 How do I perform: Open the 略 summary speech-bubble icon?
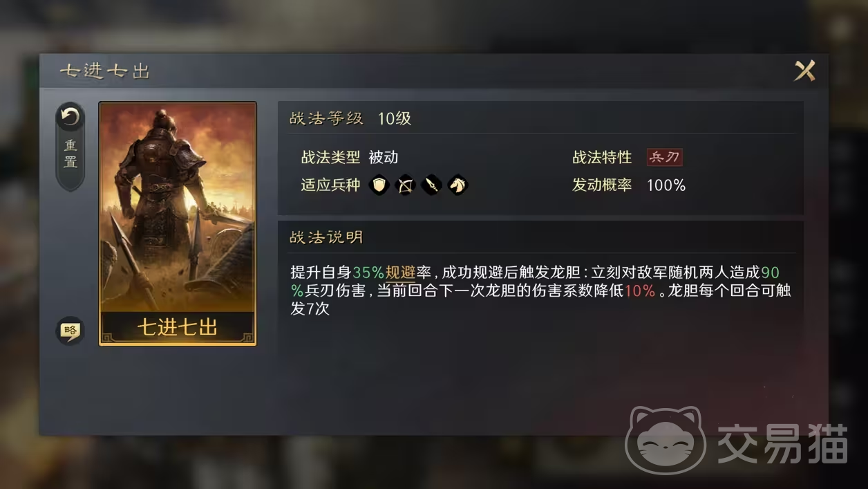tap(70, 331)
